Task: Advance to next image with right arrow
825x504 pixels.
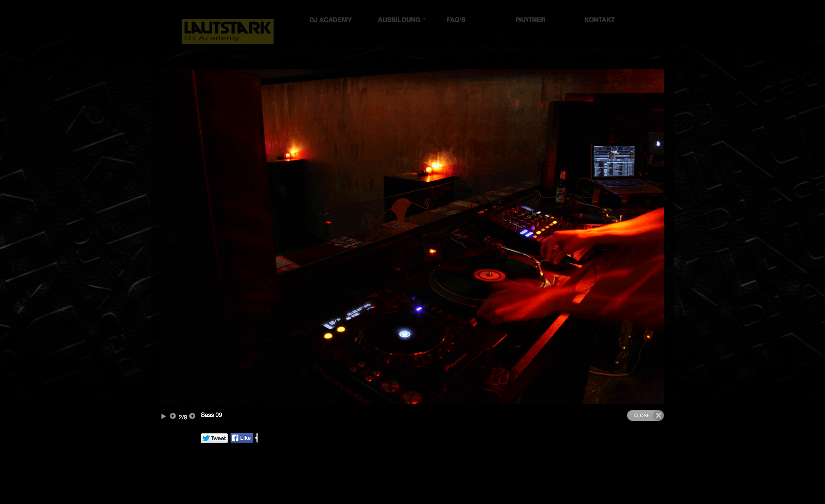Action: pyautogui.click(x=192, y=416)
